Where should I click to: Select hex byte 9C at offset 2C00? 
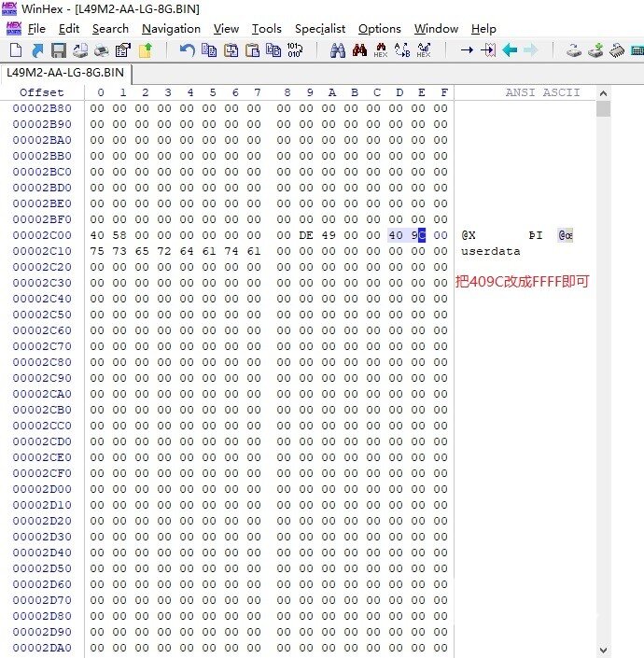[418, 235]
